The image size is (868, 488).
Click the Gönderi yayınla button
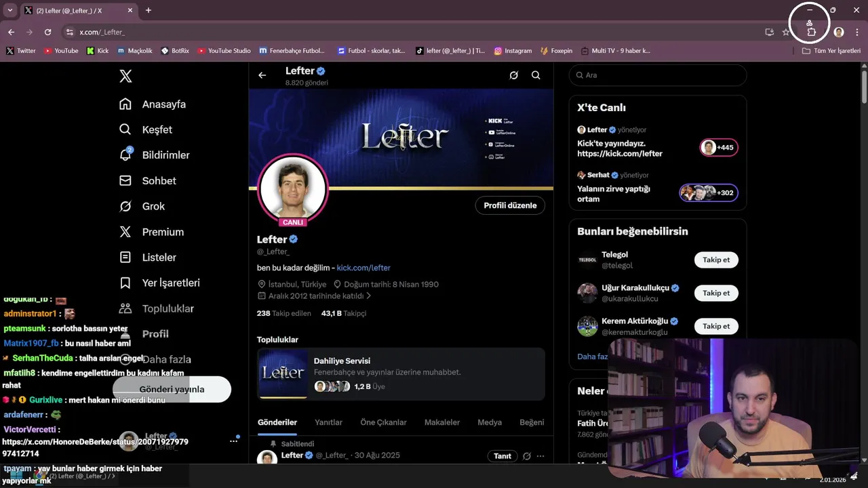coord(172,389)
